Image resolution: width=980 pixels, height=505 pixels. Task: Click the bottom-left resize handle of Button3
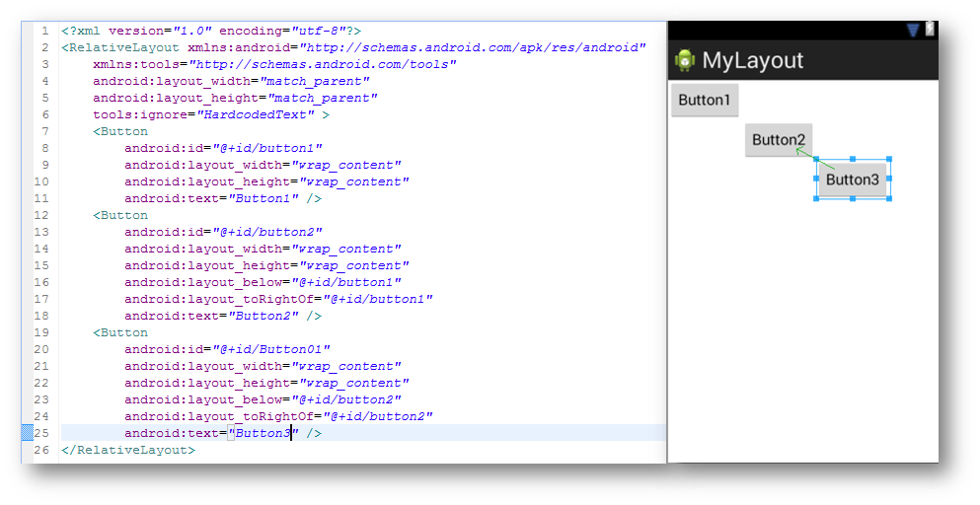[816, 199]
